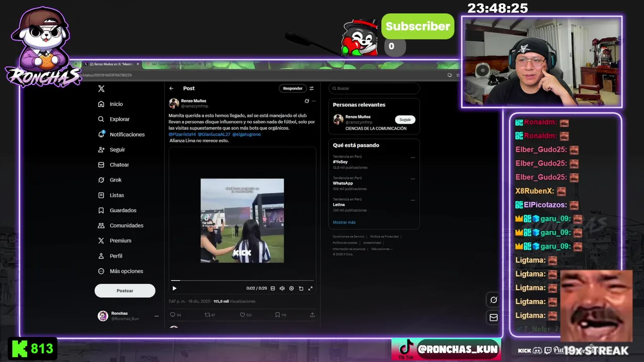Click the video thumbnail
644x362 pixels.
(x=242, y=221)
